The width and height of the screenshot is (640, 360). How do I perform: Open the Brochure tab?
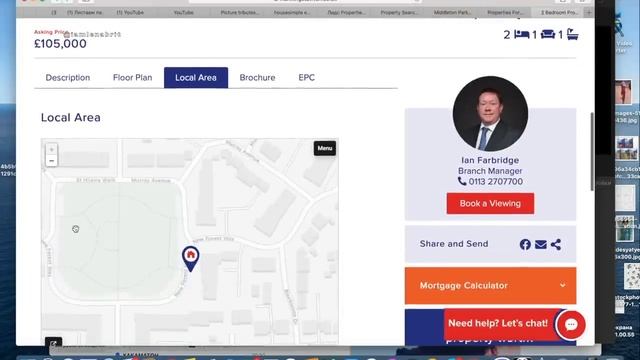click(257, 78)
